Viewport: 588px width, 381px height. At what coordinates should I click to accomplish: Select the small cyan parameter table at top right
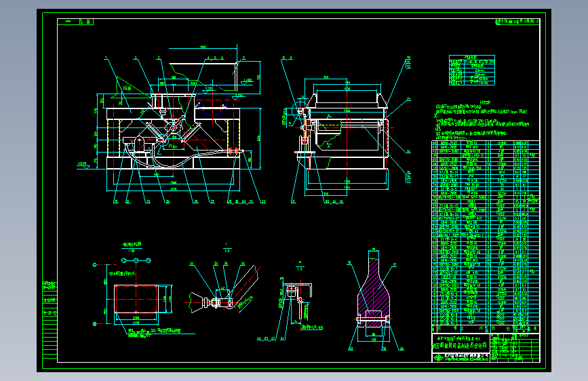(x=472, y=70)
